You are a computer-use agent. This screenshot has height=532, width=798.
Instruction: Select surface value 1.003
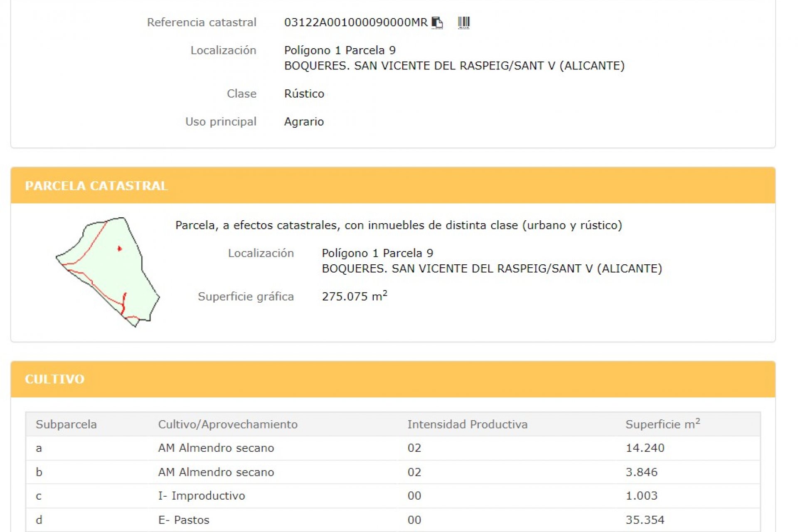[642, 496]
